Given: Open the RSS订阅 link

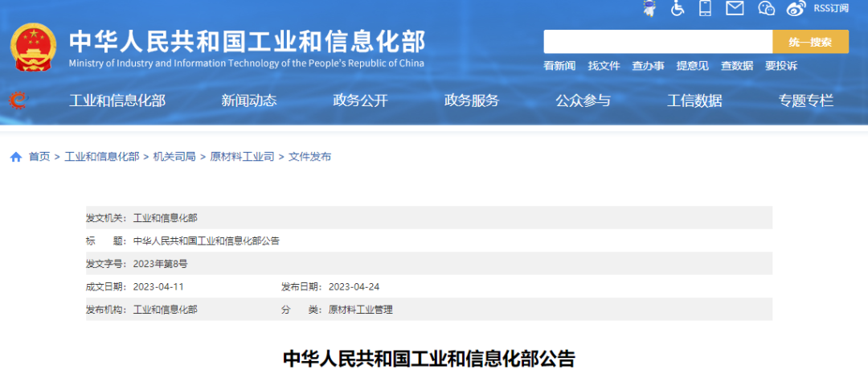Looking at the screenshot, I should click(830, 8).
